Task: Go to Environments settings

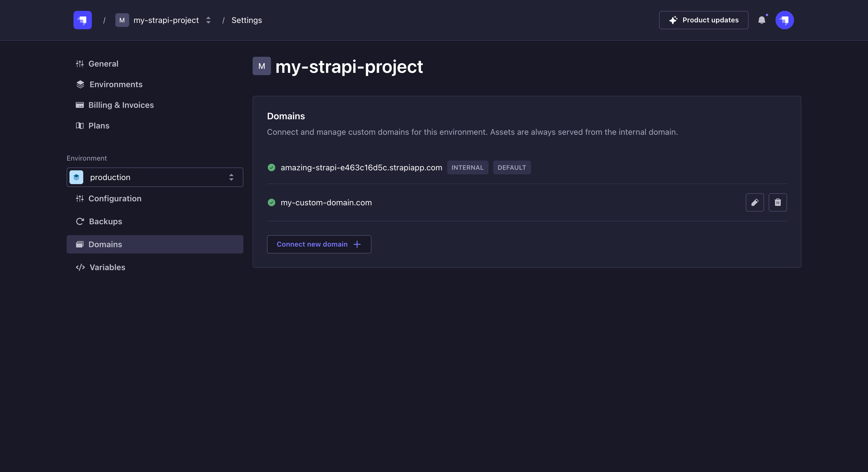Action: [109, 84]
